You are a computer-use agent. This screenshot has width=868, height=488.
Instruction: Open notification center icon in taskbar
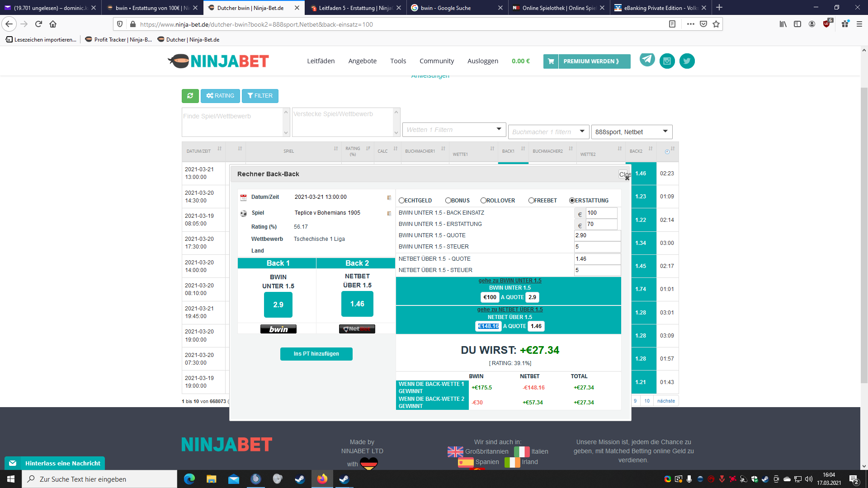click(854, 479)
